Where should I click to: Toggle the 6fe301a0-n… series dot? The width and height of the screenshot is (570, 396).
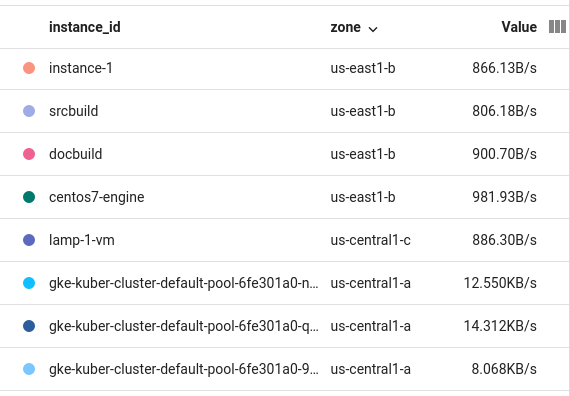pos(29,283)
